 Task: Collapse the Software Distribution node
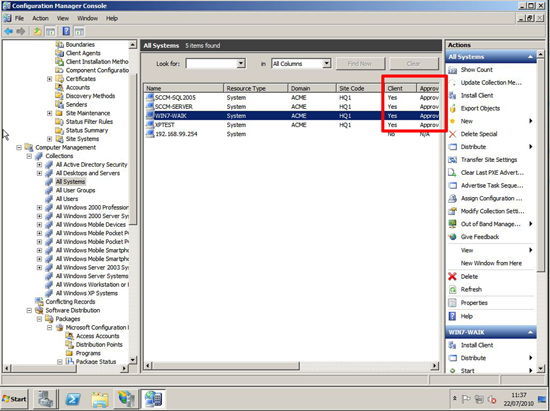29,310
